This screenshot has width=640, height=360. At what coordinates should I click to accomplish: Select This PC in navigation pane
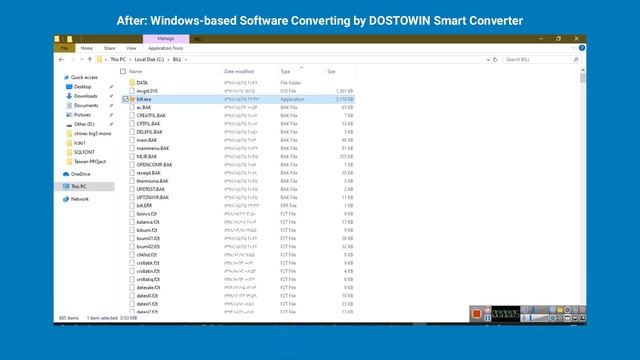(x=75, y=187)
